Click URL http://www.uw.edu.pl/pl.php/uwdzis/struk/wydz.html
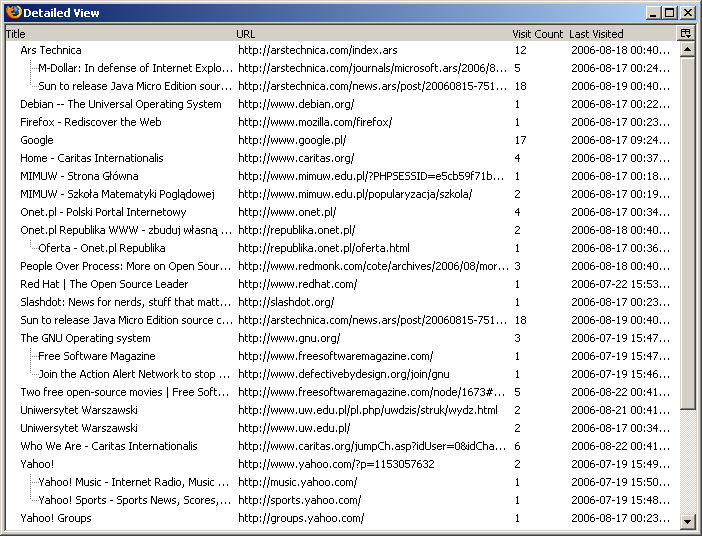702x536 pixels. [x=368, y=410]
